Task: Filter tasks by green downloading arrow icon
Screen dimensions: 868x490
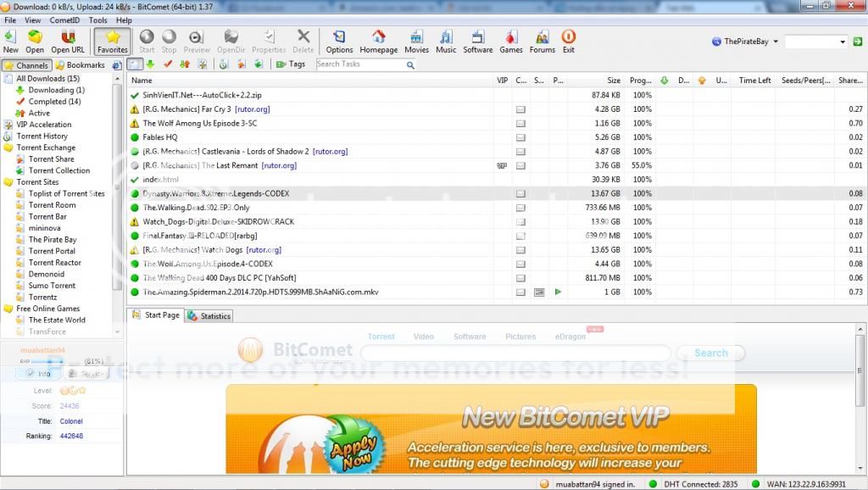Action: 151,64
